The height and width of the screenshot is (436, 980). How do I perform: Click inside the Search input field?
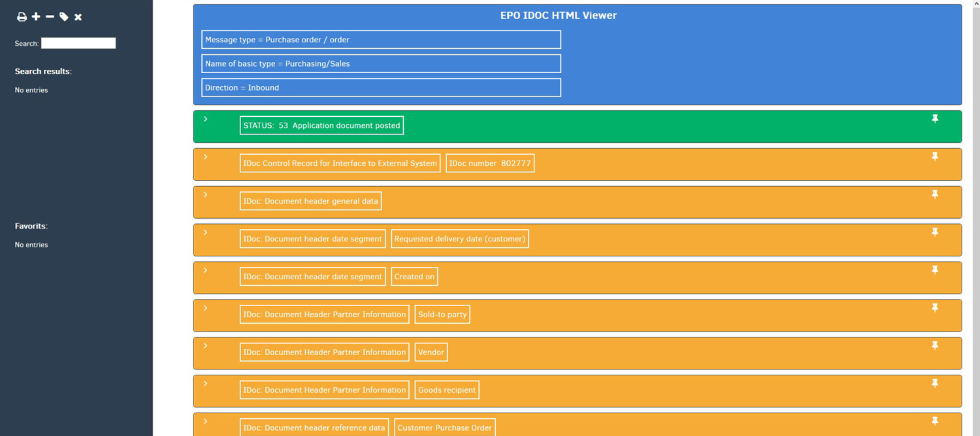coord(78,43)
